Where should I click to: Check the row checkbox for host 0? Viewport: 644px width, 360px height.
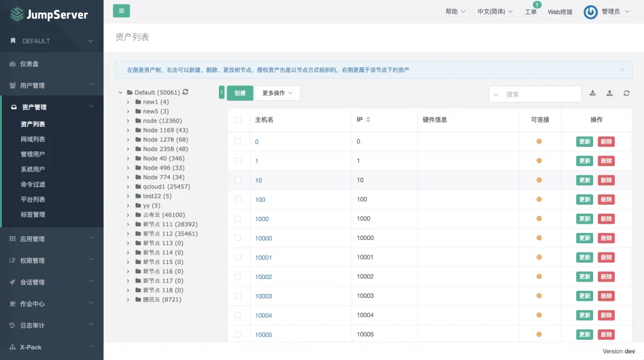(238, 141)
